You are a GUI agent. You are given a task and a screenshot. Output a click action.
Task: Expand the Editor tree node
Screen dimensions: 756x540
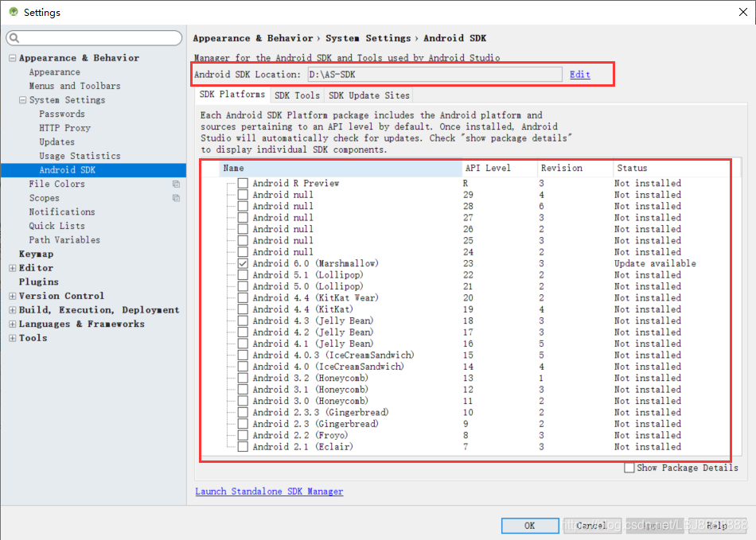coord(13,268)
